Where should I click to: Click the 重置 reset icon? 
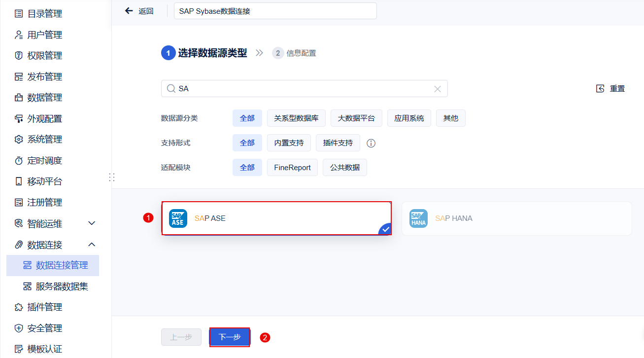point(600,89)
